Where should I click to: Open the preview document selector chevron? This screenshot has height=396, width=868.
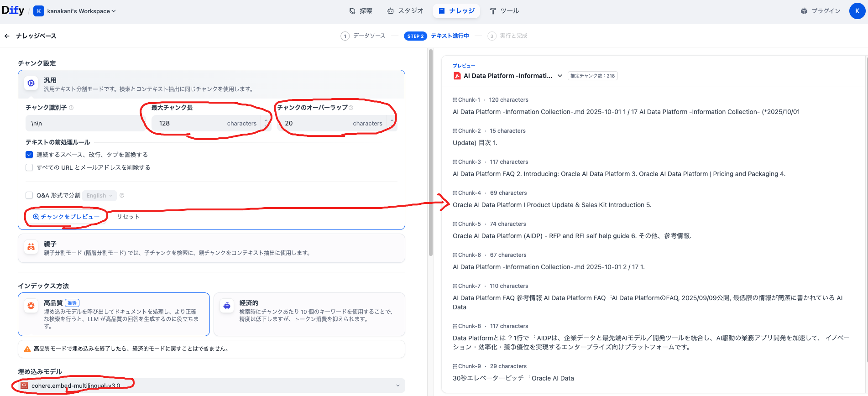coord(560,76)
